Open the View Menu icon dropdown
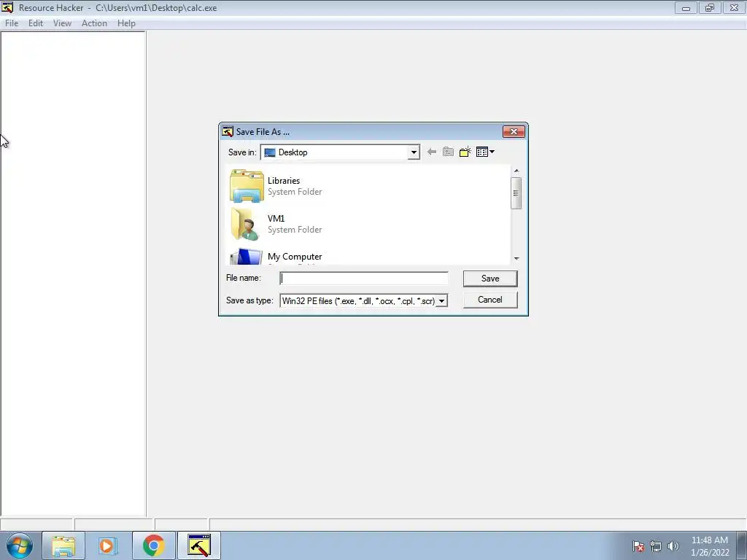The width and height of the screenshot is (747, 560). coord(485,152)
